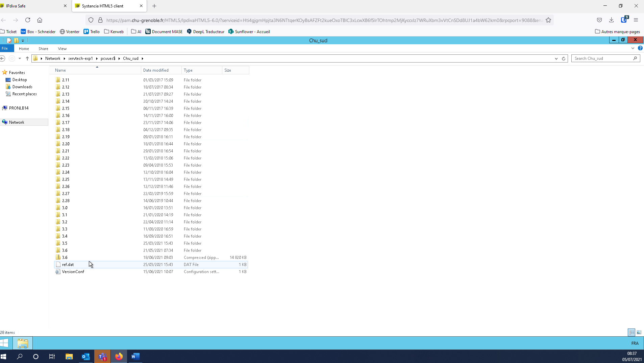644x363 pixels.
Task: Open the View ribbon tab
Action: coord(62,49)
